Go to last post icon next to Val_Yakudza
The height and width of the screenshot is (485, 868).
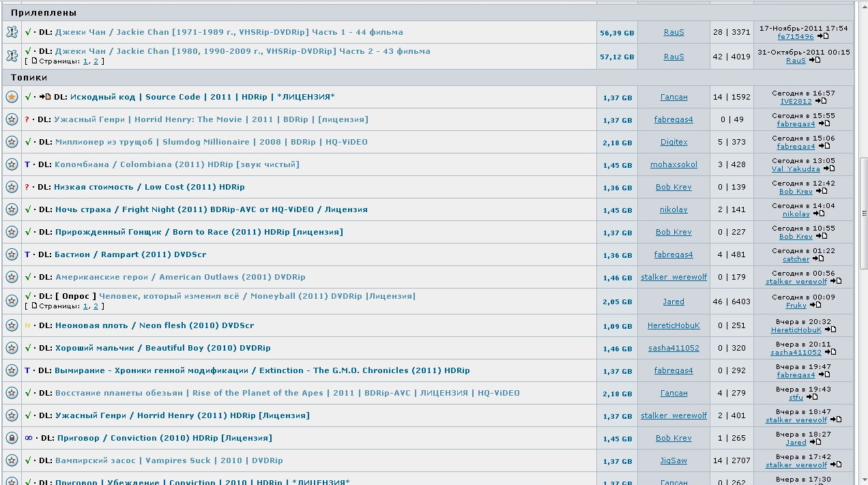pos(829,168)
